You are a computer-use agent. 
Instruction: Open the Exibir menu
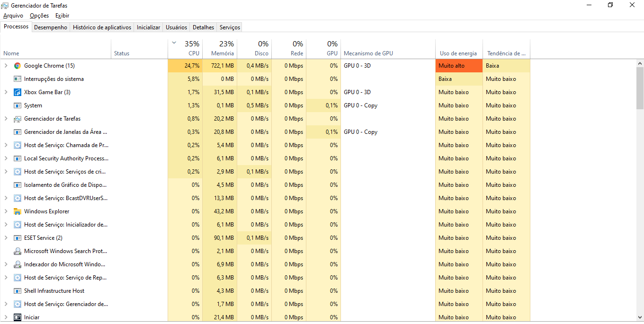pos(62,16)
